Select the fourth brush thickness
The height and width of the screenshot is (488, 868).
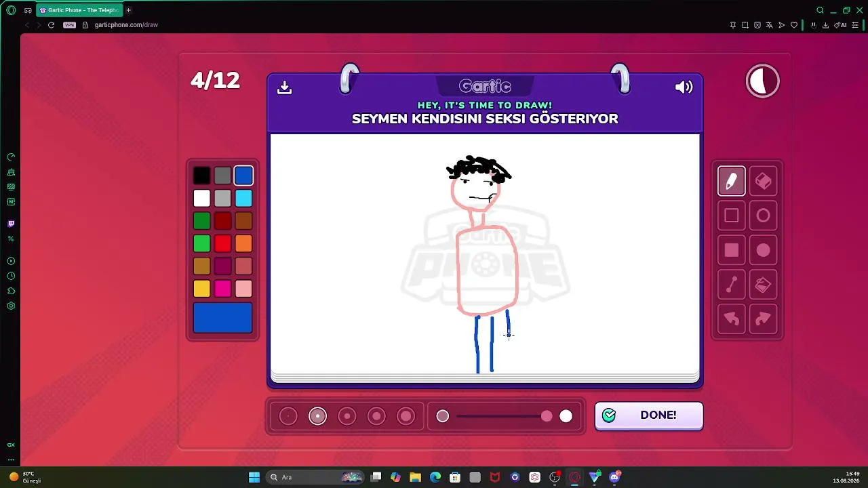(x=376, y=416)
